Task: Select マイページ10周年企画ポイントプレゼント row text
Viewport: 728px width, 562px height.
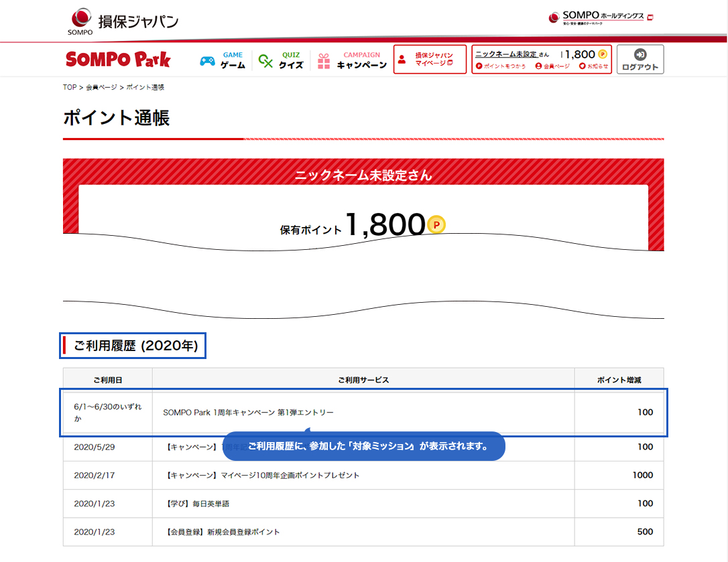Action: (263, 475)
